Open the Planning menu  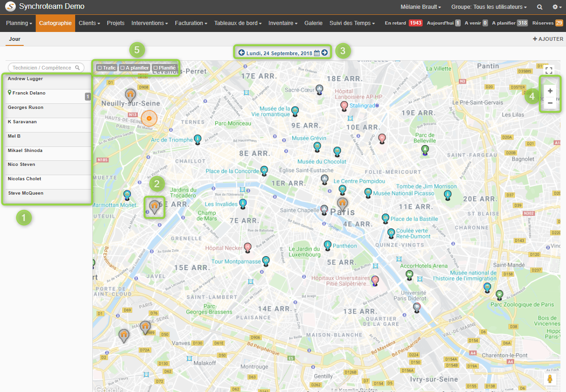pos(19,23)
